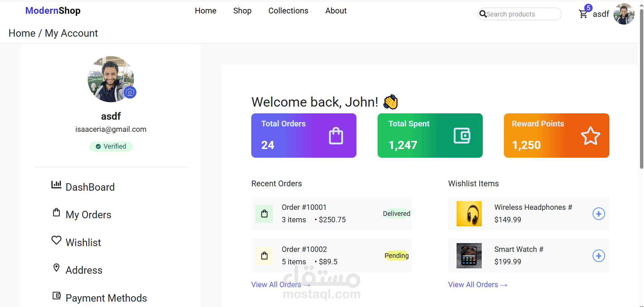
Task: Click My Account in the breadcrumb
Action: point(71,33)
